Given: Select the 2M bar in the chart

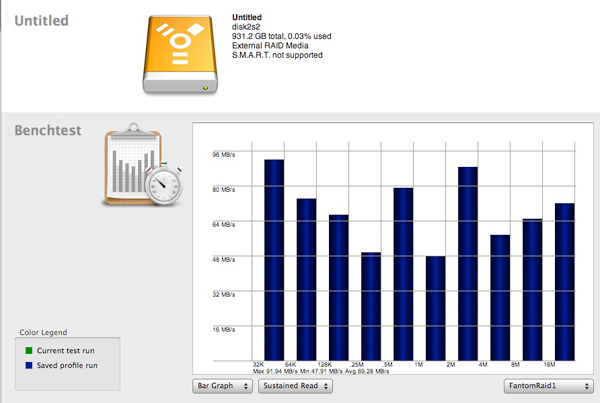Looking at the screenshot, I should [468, 264].
